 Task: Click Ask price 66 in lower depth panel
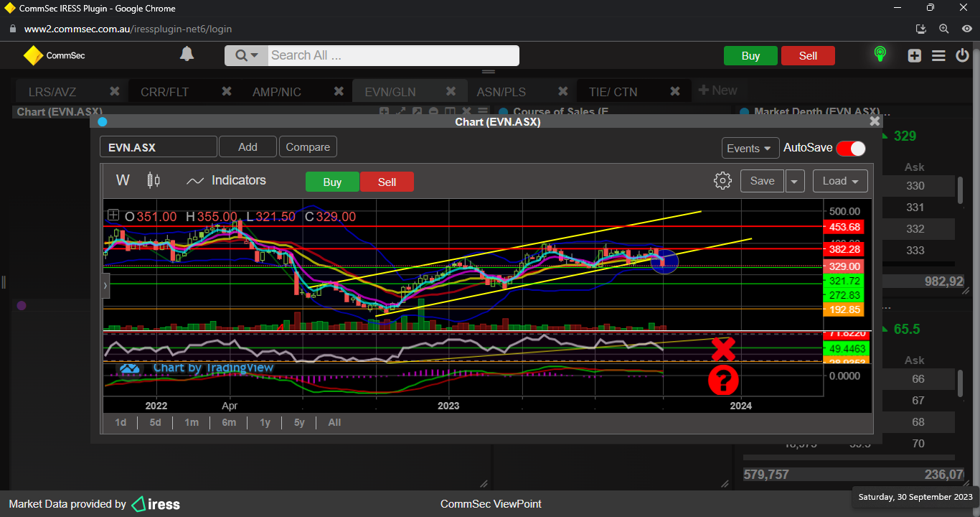918,378
